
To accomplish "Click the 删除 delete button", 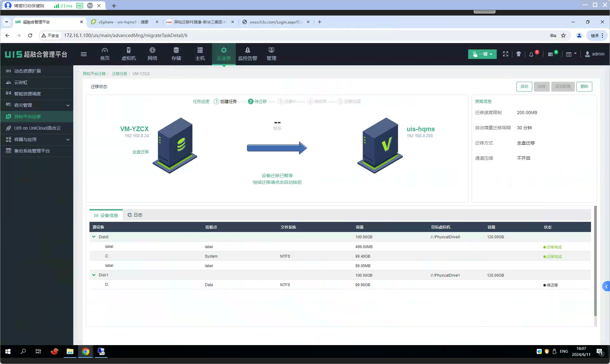I will [584, 86].
